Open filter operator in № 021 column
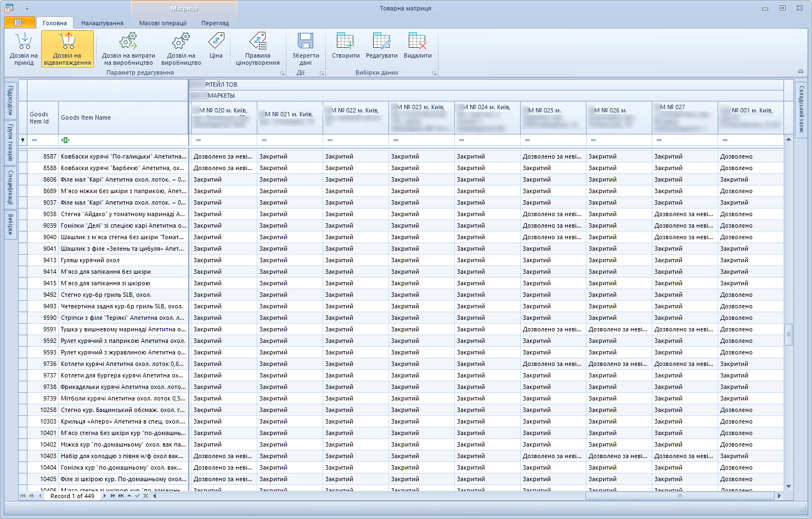The width and height of the screenshot is (812, 519). (264, 140)
